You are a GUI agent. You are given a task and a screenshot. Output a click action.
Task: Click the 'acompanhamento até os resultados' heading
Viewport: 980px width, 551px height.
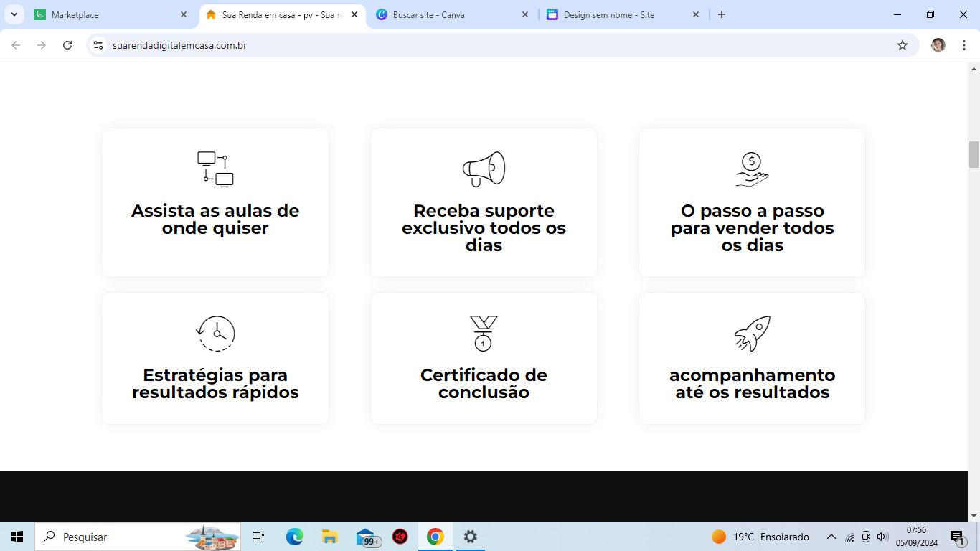(x=752, y=384)
